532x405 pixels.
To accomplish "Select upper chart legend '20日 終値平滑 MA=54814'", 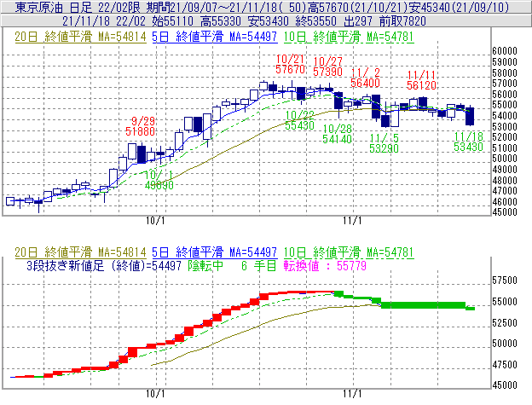I will pos(80,37).
